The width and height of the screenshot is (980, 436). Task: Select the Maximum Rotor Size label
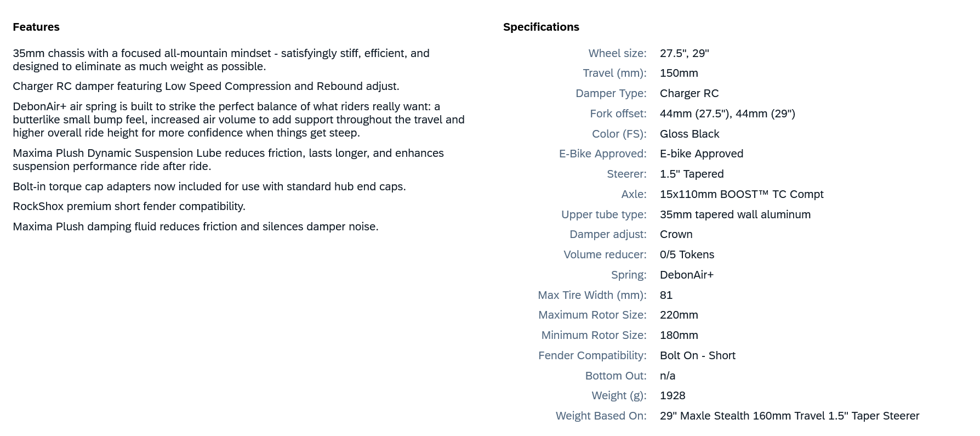(x=592, y=315)
